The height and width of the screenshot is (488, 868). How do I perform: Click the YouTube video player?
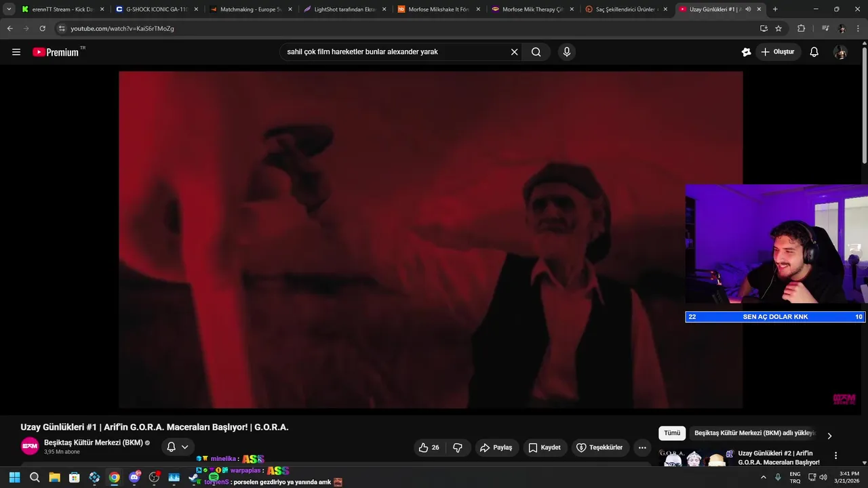[431, 240]
